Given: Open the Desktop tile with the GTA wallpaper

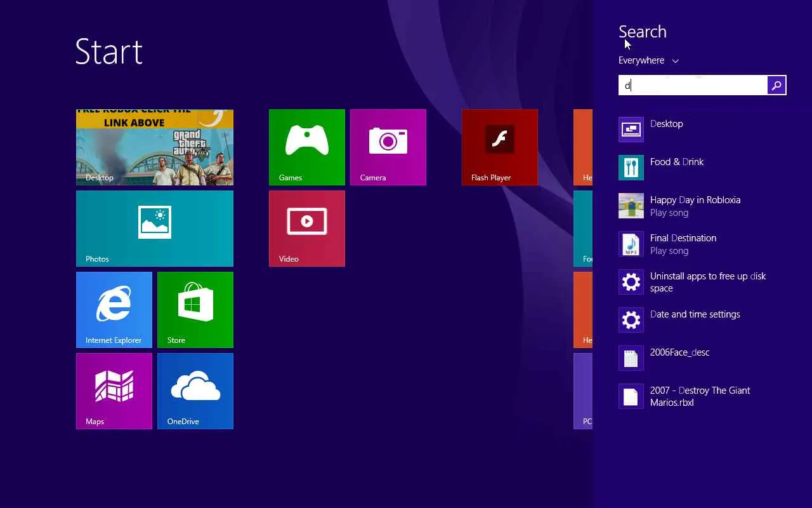Looking at the screenshot, I should coord(155,147).
